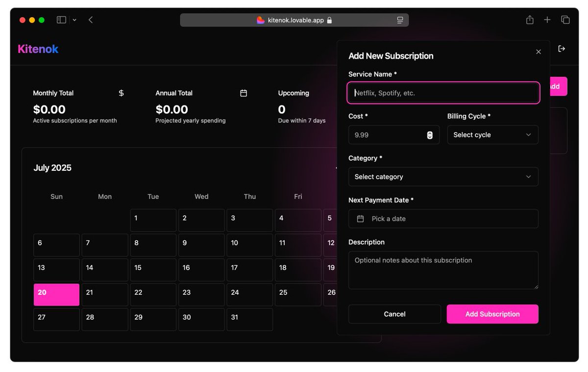
Task: Click the July 2025 calendar heading
Action: pos(52,168)
